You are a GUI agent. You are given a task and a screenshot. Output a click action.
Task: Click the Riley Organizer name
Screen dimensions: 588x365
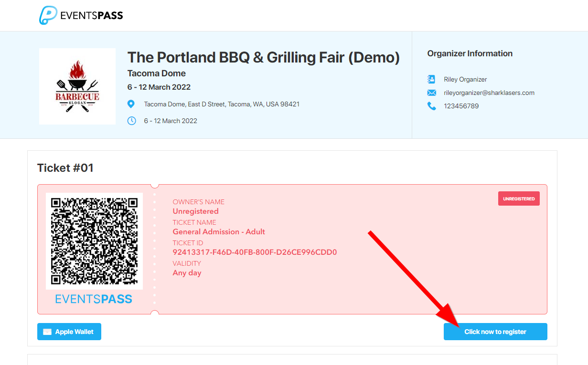[465, 79]
